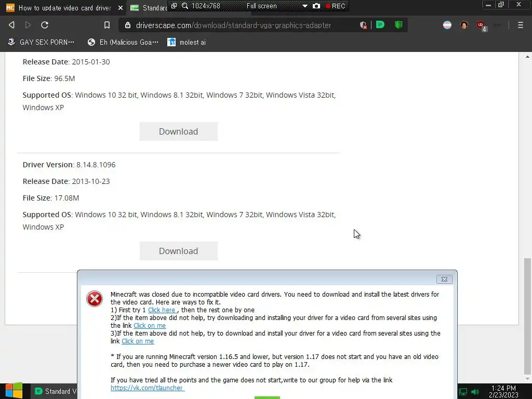Bookmark this page with the bookmark icon
The height and width of the screenshot is (399, 532).
click(x=107, y=25)
